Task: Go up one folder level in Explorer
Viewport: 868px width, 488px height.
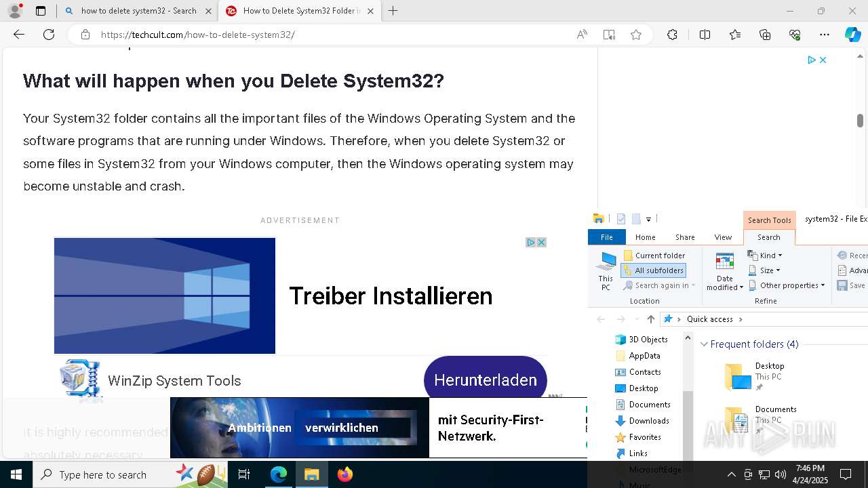Action: (x=651, y=319)
